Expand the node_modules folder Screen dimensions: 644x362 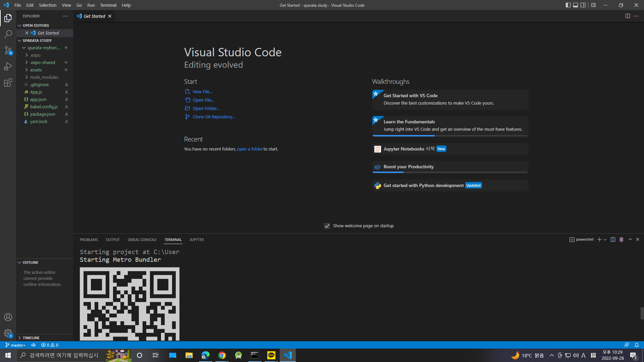coord(45,77)
